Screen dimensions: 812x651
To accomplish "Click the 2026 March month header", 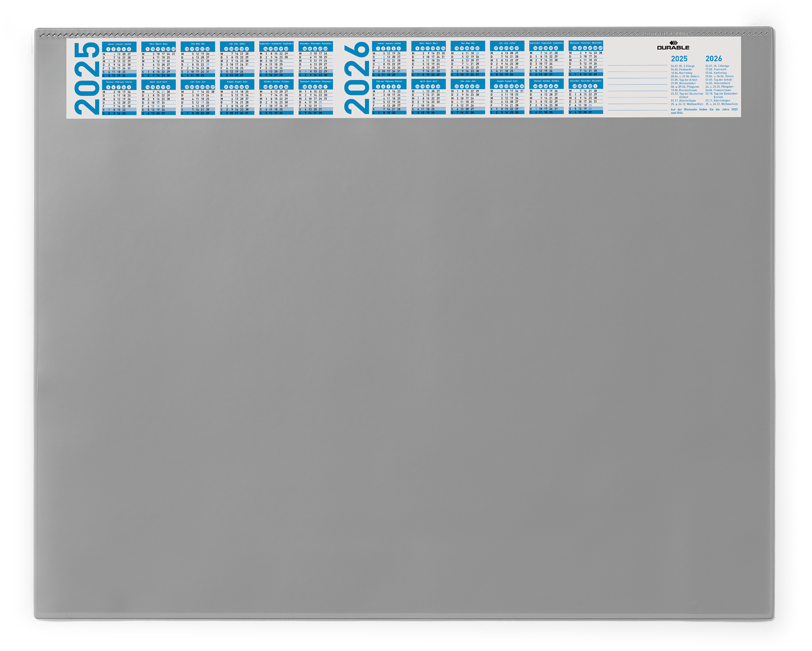I will point(428,43).
